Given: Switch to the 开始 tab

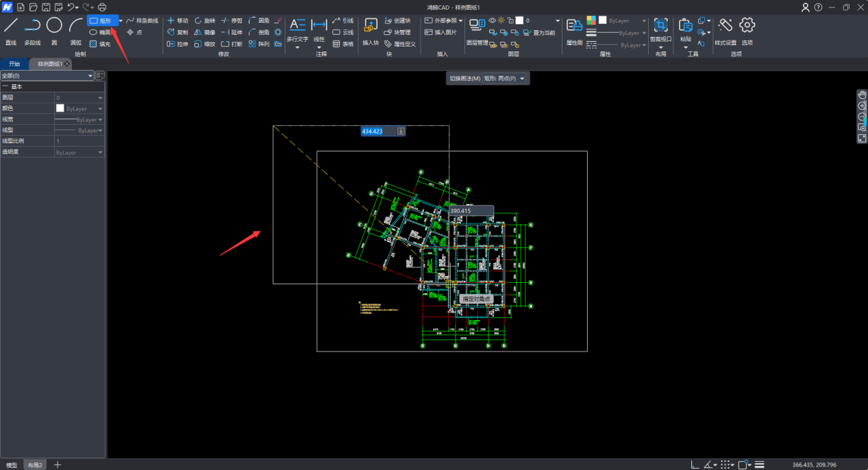Looking at the screenshot, I should click(14, 64).
